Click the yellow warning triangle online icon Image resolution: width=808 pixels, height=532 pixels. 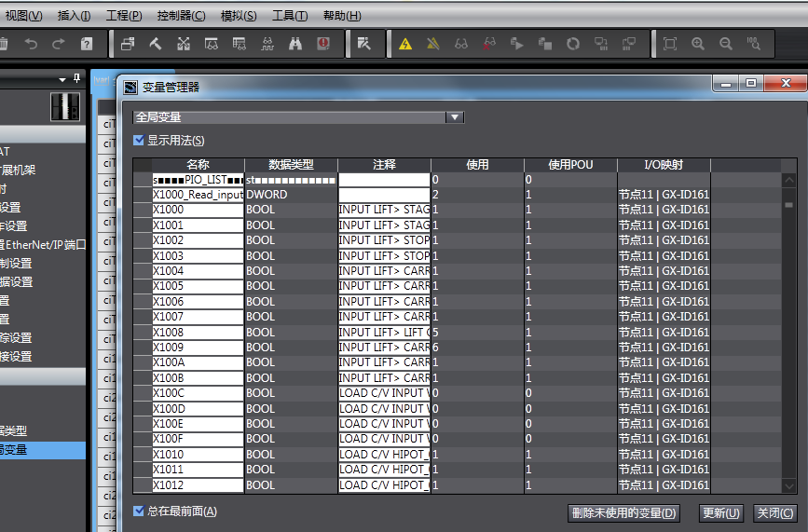click(x=405, y=44)
